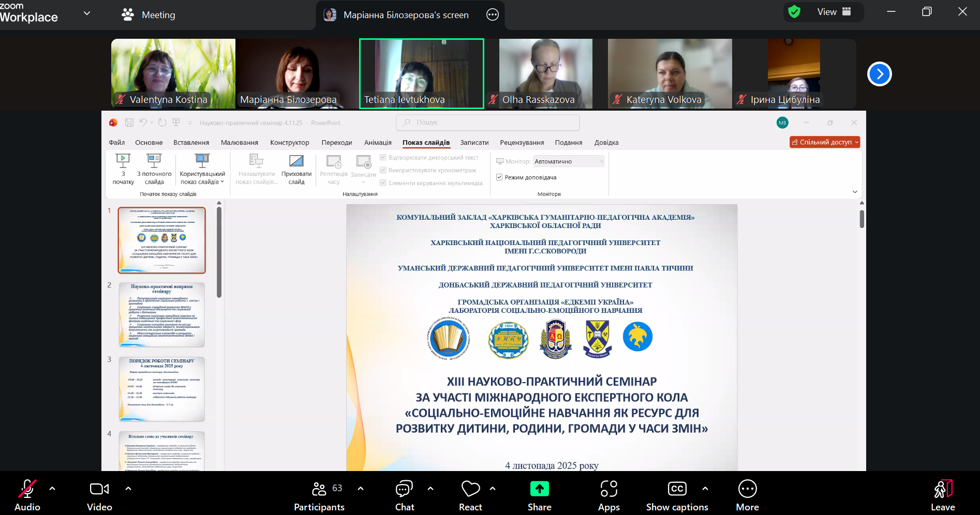Click the More options ellipsis icon
This screenshot has height=515, width=980.
point(747,489)
